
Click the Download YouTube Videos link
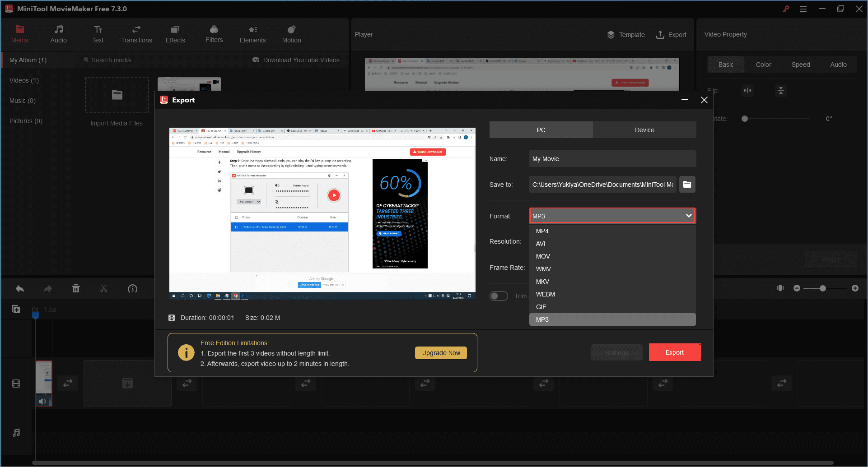296,60
